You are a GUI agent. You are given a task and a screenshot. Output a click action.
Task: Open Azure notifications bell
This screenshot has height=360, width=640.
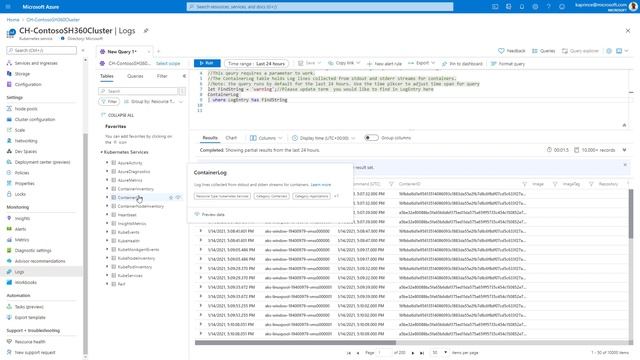tap(522, 7)
